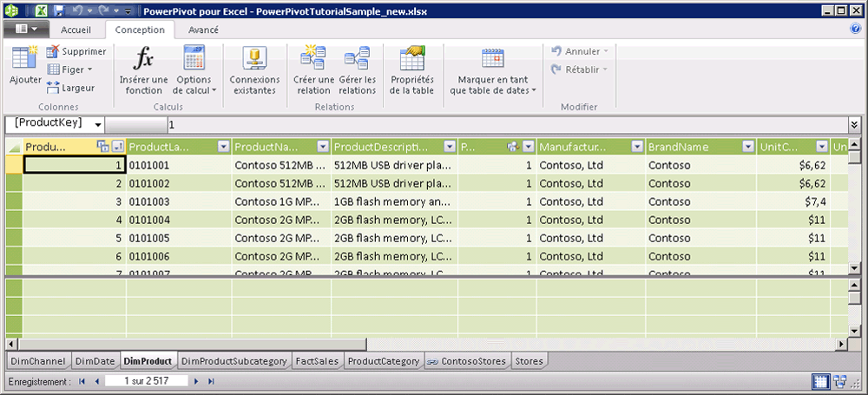This screenshot has width=868, height=395.
Task: Click Créer une relation icon
Action: [312, 59]
